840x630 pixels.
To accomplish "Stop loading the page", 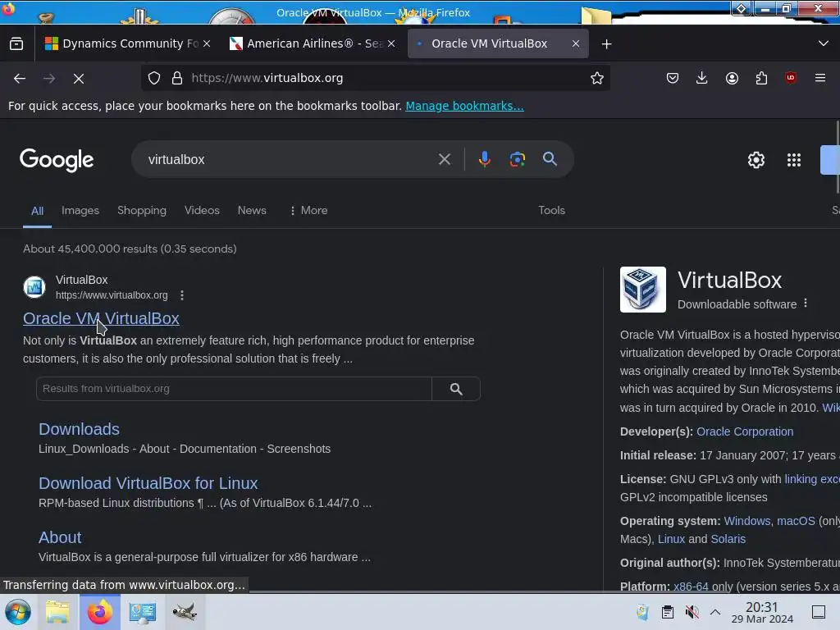I will 79,79.
